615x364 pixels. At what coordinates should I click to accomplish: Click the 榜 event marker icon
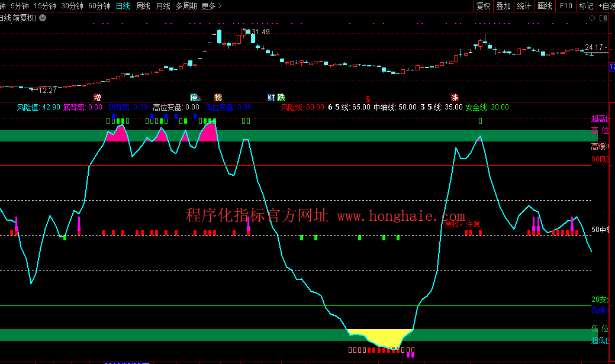(218, 97)
